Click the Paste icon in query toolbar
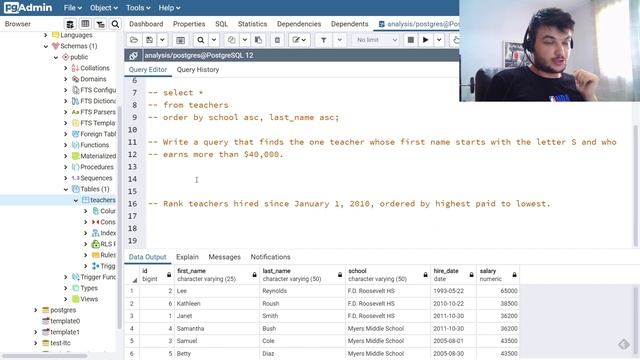 (258, 40)
